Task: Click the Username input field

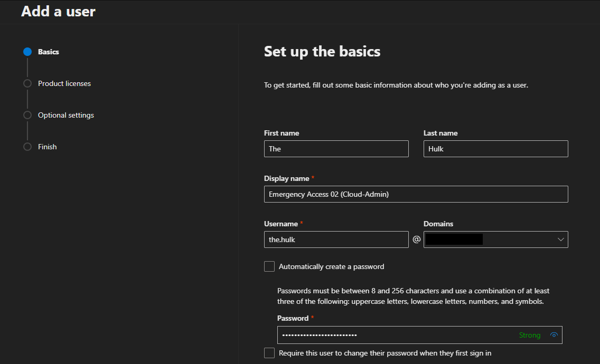Action: 336,240
